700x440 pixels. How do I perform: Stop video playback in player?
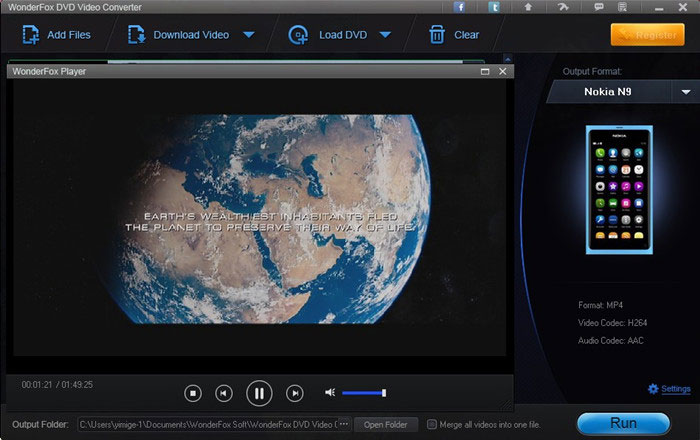coord(193,393)
